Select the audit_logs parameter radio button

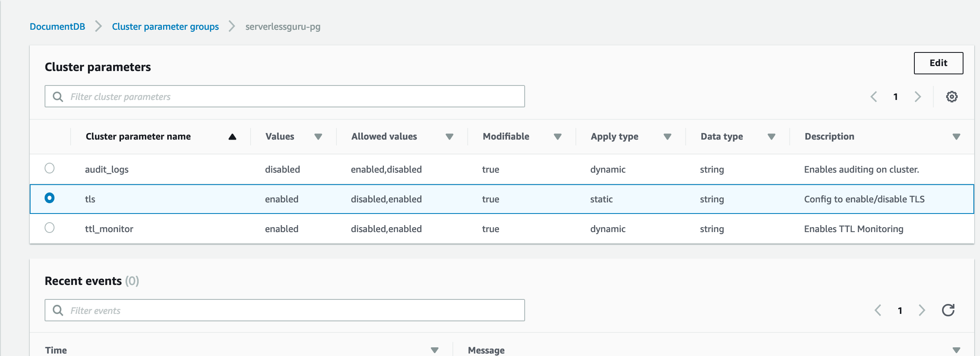pos(50,169)
